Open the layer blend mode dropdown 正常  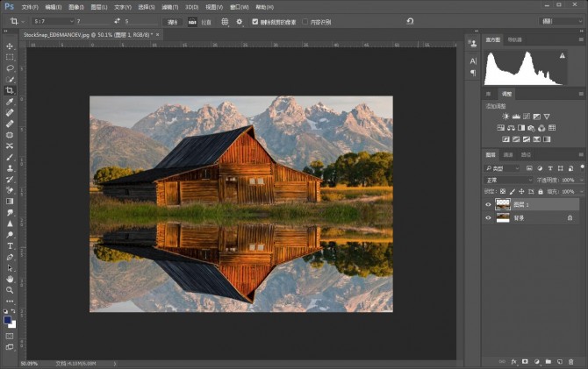click(509, 180)
